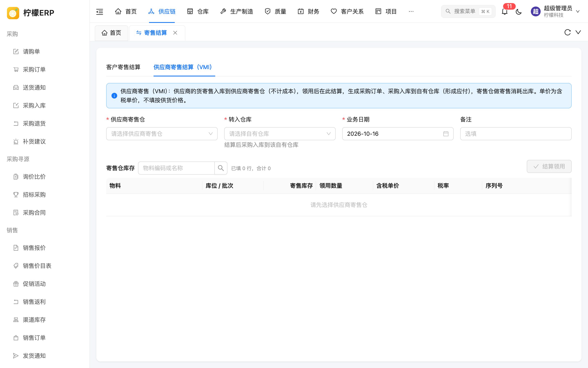Image resolution: width=588 pixels, height=368 pixels.
Task: Open 采购退货 in the sidebar
Action: 45,124
